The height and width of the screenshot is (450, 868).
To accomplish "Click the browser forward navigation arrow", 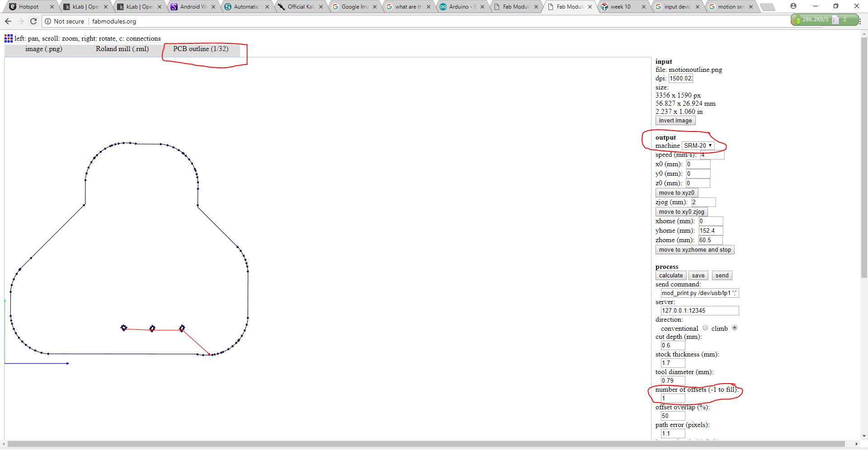I will (x=21, y=21).
